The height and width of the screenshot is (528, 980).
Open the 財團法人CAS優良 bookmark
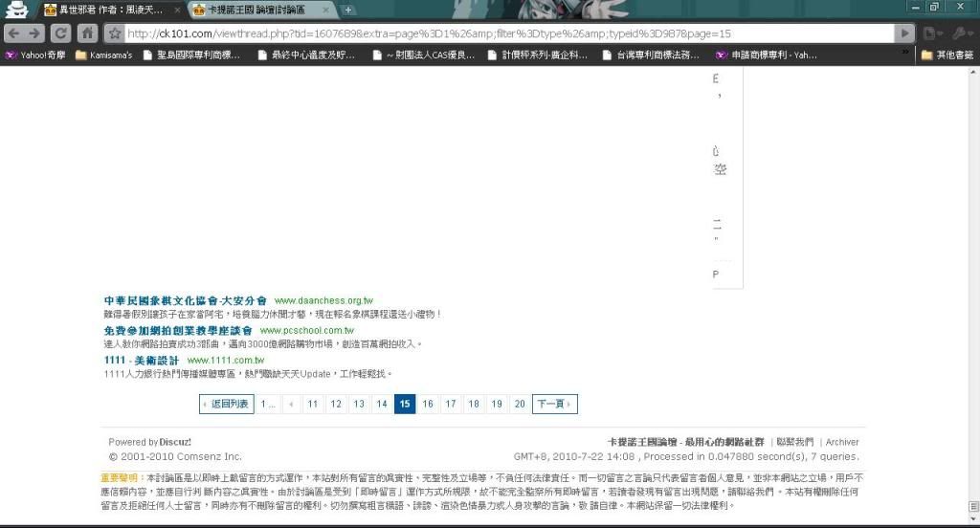coord(424,55)
